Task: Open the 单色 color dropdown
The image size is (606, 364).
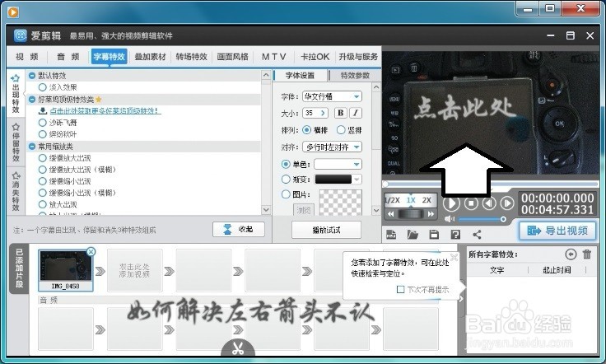Action: 338,164
